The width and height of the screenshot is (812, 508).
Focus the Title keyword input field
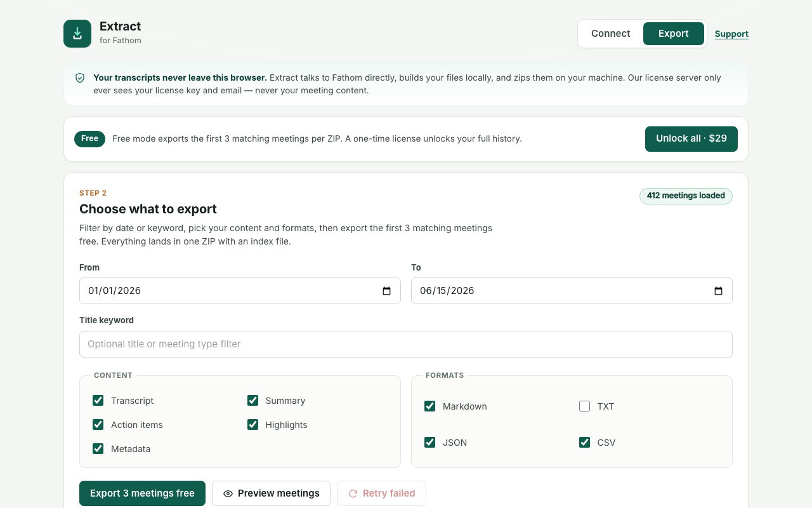pos(406,344)
